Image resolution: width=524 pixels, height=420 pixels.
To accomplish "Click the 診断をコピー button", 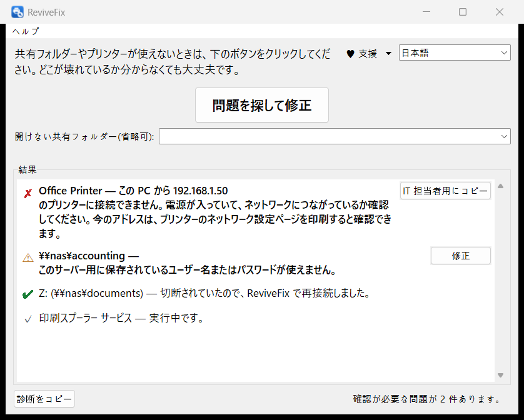I will 44,399.
